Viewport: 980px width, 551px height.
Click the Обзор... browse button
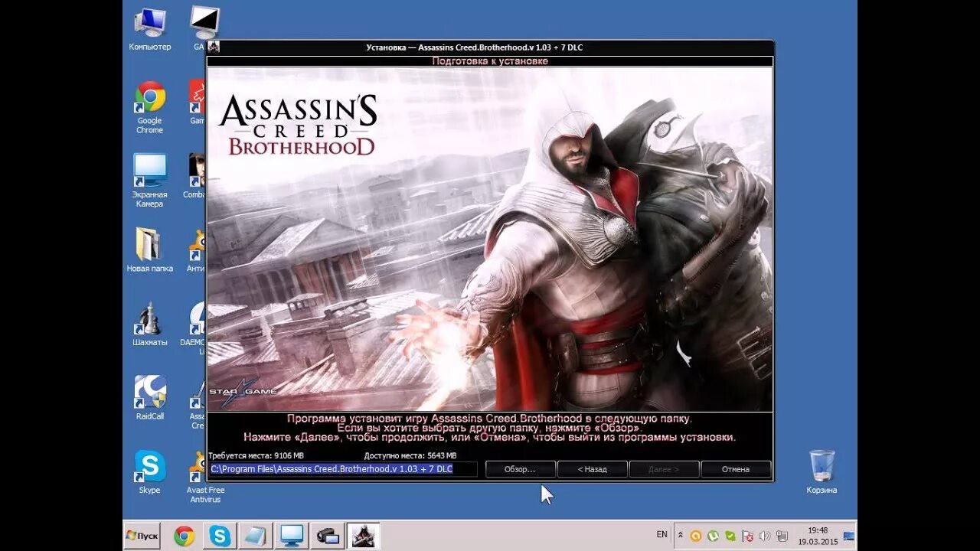520,469
